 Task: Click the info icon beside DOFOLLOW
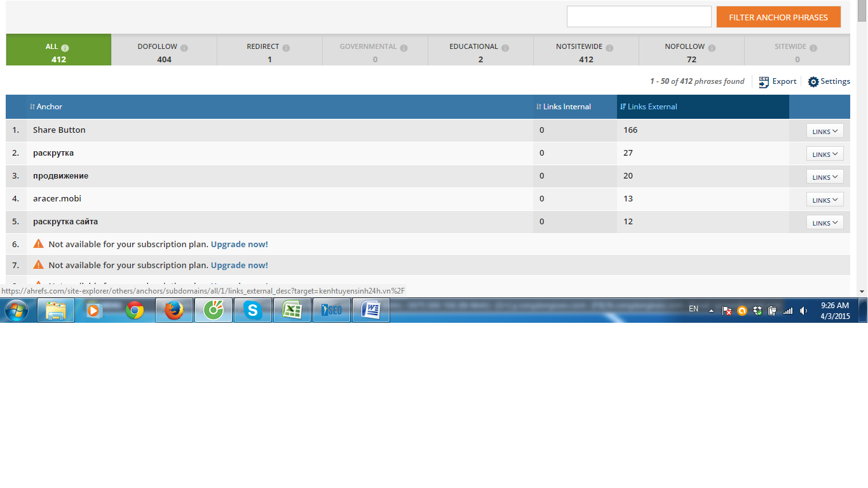point(184,48)
